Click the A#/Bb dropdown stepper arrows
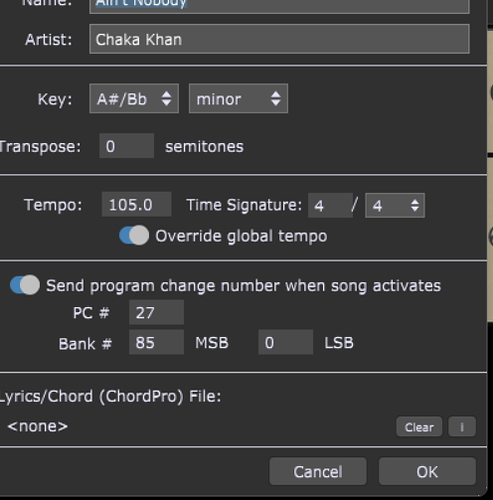493x500 pixels. coord(166,99)
